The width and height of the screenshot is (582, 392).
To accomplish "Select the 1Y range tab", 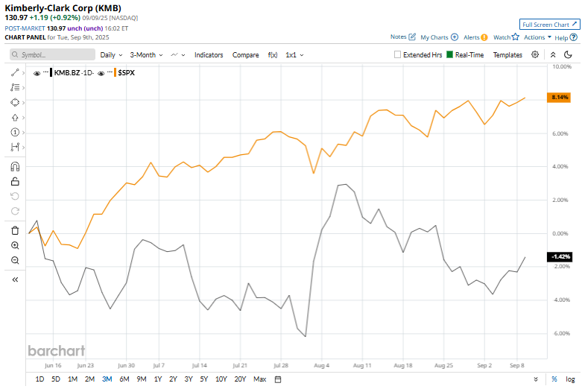I will coord(158,379).
